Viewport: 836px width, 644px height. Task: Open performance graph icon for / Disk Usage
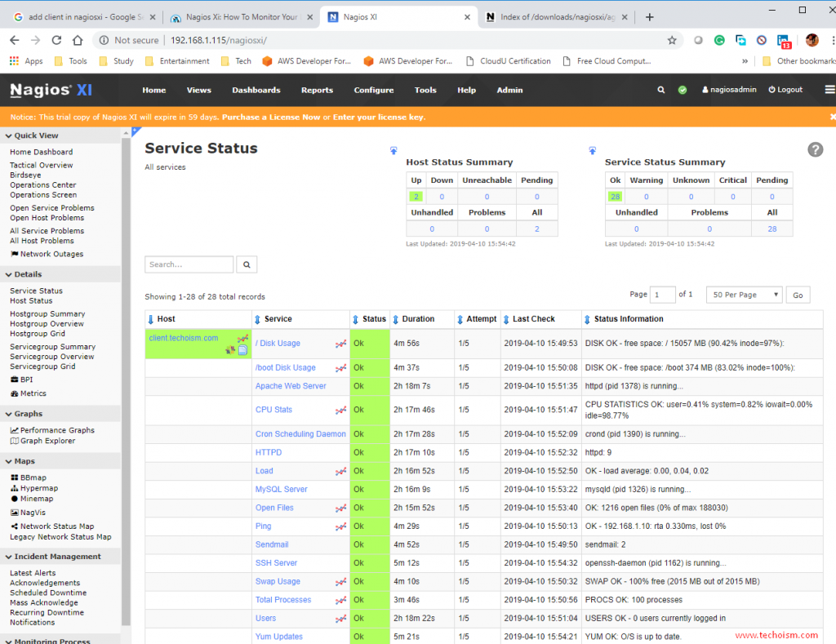340,344
